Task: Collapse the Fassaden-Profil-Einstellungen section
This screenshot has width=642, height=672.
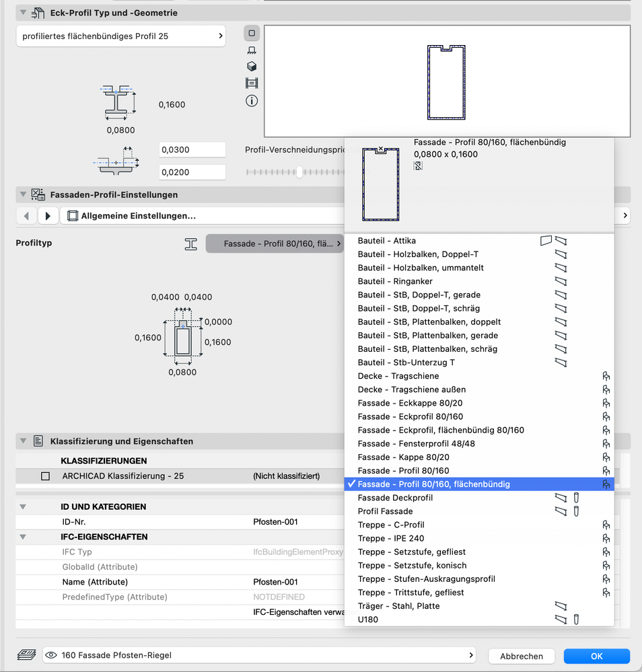Action: click(23, 194)
